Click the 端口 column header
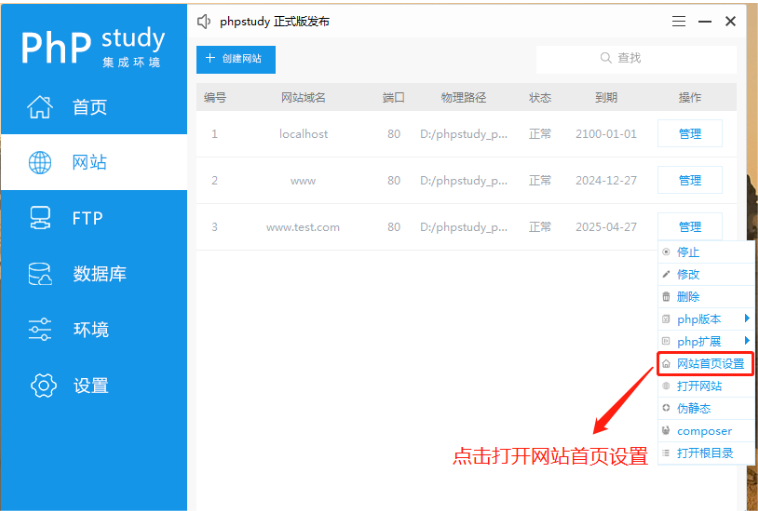Viewport: 758px width, 511px height. [394, 98]
